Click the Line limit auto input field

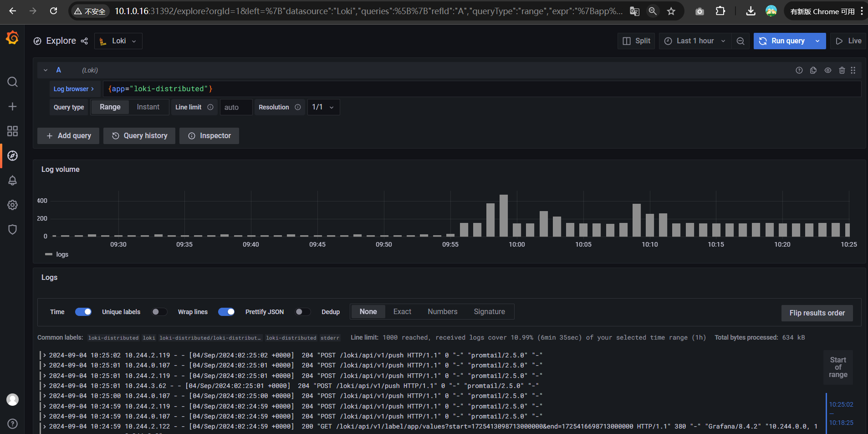[x=236, y=107]
